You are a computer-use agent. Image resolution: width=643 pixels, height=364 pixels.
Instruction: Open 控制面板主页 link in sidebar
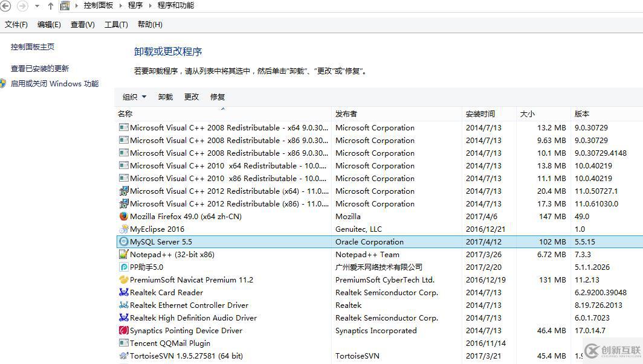point(33,46)
